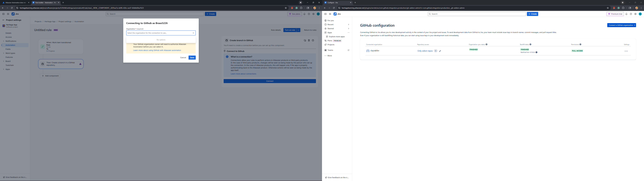The width and height of the screenshot is (644, 181).
Task: Click the pencil edit icon beside Only select repos
Action: (x=440, y=51)
